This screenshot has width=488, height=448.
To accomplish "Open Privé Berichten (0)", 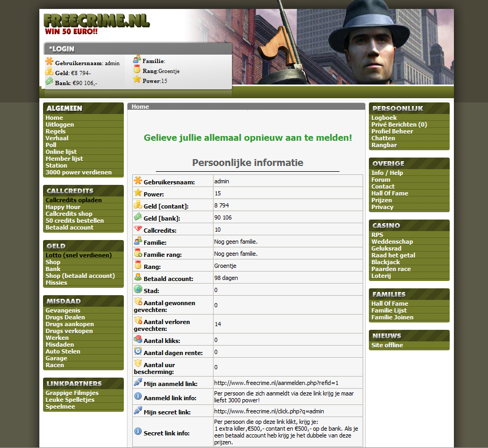I will tap(399, 124).
